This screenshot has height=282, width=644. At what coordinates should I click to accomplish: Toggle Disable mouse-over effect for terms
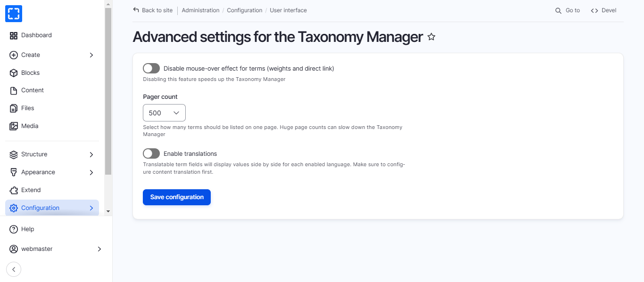(151, 68)
